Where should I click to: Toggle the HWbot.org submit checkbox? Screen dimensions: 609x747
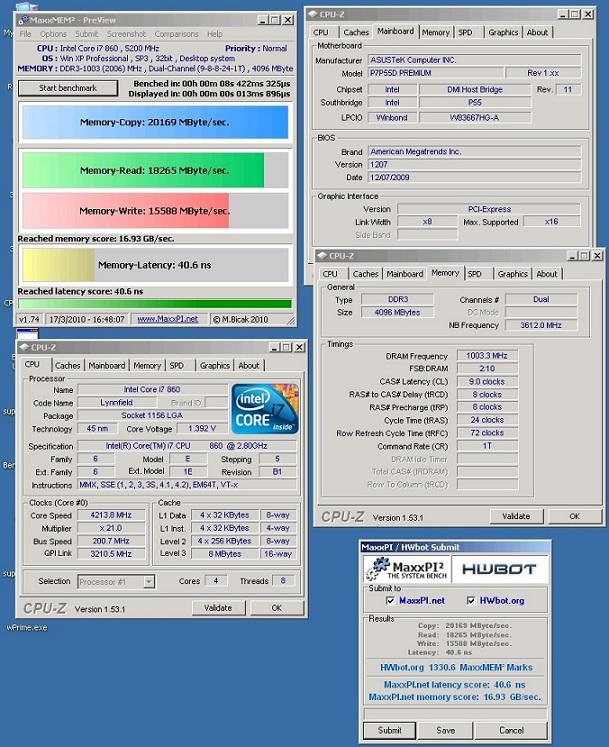point(471,601)
